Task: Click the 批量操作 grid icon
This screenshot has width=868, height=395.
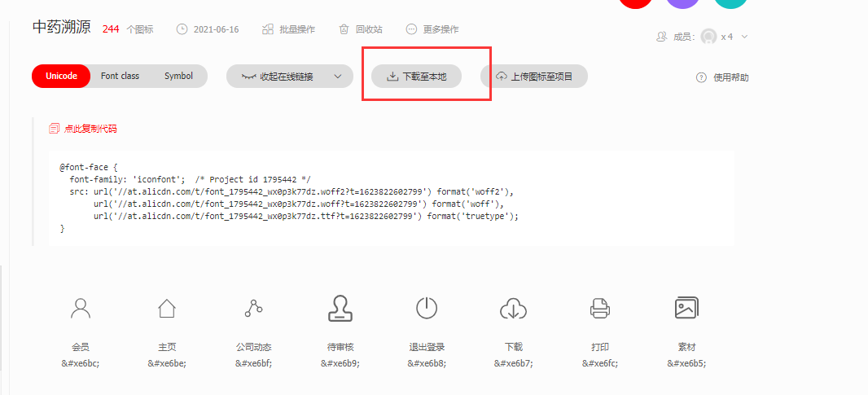Action: [x=268, y=29]
